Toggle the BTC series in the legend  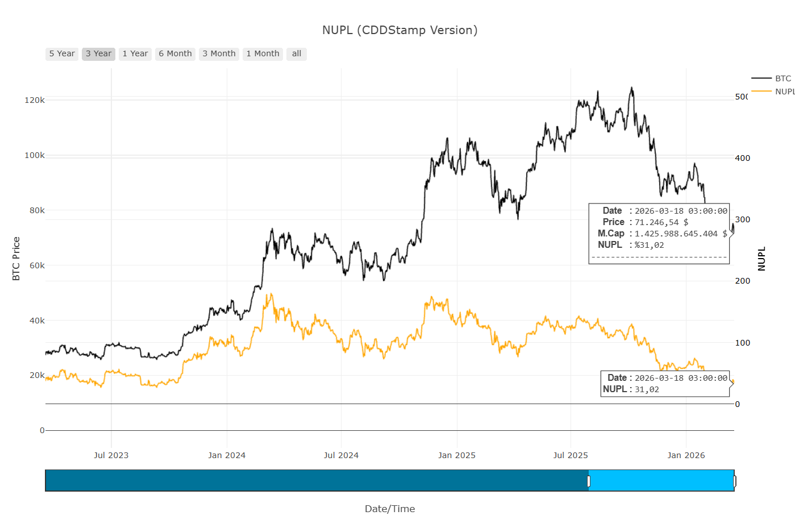pyautogui.click(x=782, y=78)
